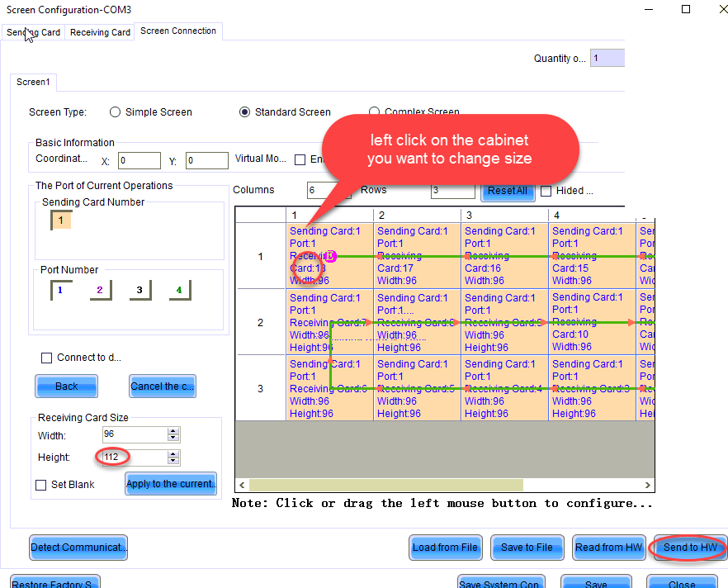Select Port Number 3

point(138,291)
